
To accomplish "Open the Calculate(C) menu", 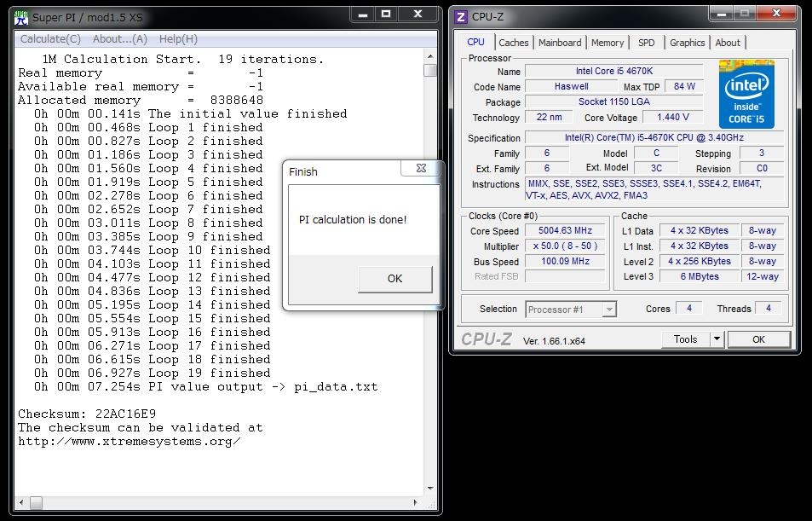I will [x=50, y=39].
